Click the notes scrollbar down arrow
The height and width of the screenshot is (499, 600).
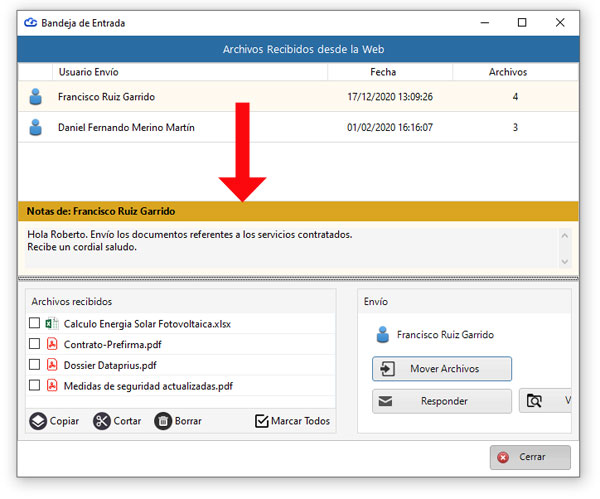click(564, 262)
